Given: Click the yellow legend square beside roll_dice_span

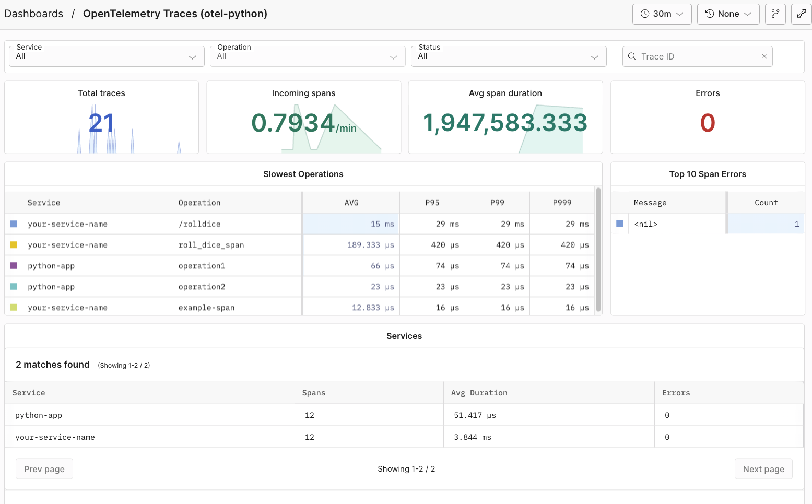Looking at the screenshot, I should tap(13, 244).
